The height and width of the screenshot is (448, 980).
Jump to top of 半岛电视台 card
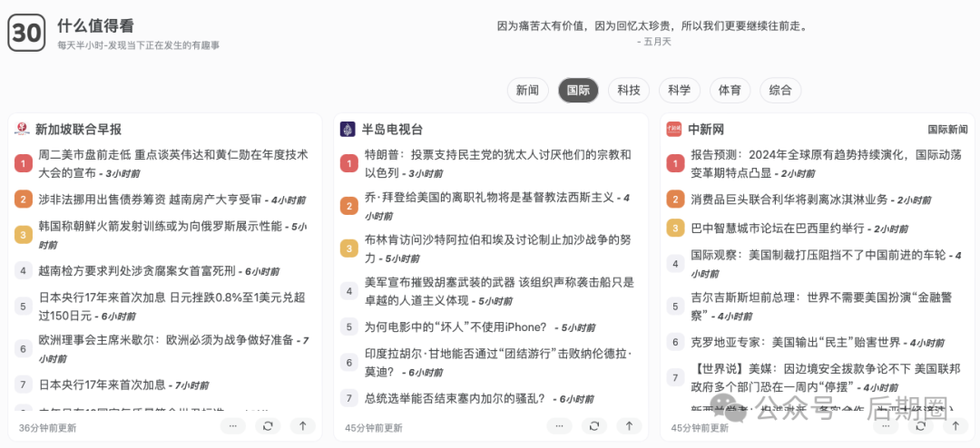pyautogui.click(x=629, y=425)
